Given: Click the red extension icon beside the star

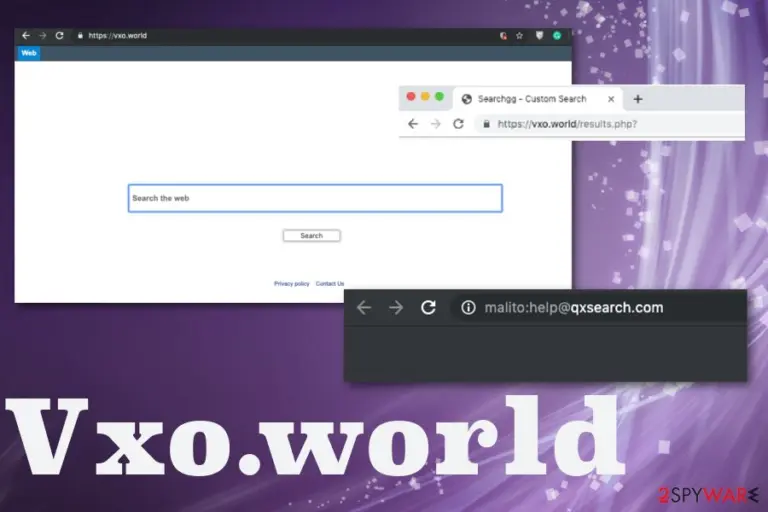Looking at the screenshot, I should tap(503, 36).
